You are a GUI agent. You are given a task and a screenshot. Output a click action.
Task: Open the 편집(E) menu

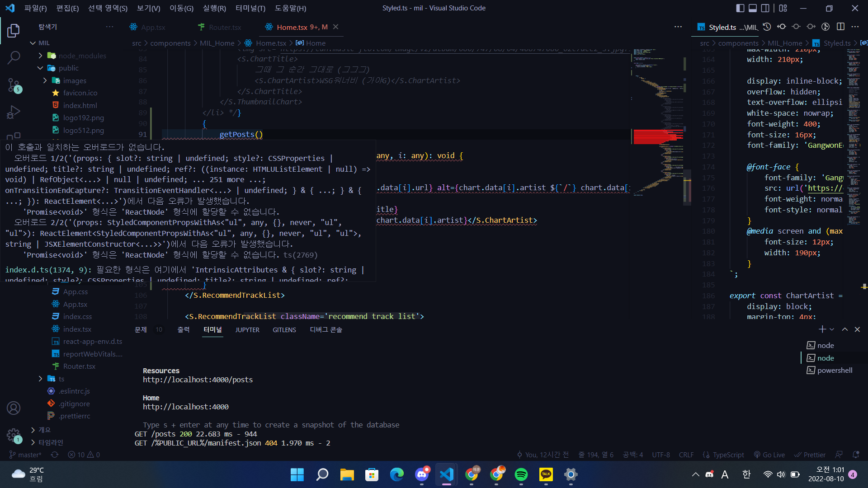tap(67, 8)
